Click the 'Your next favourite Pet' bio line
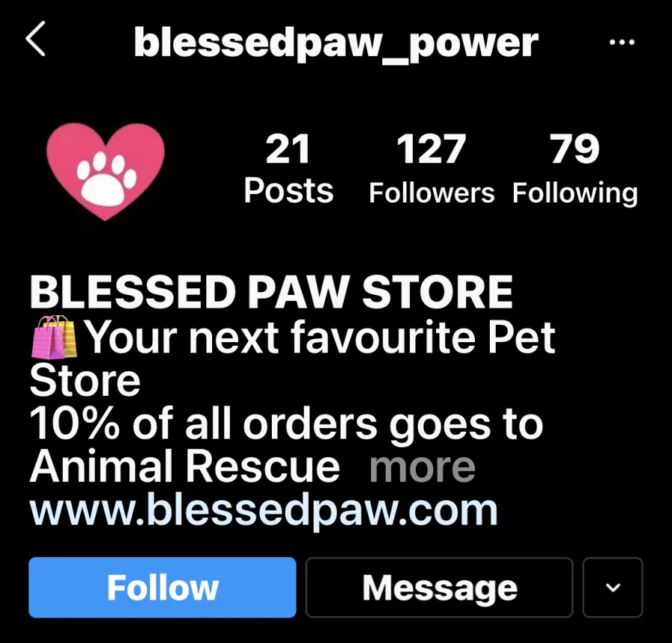Viewport: 672px width, 643px height. coord(321,338)
